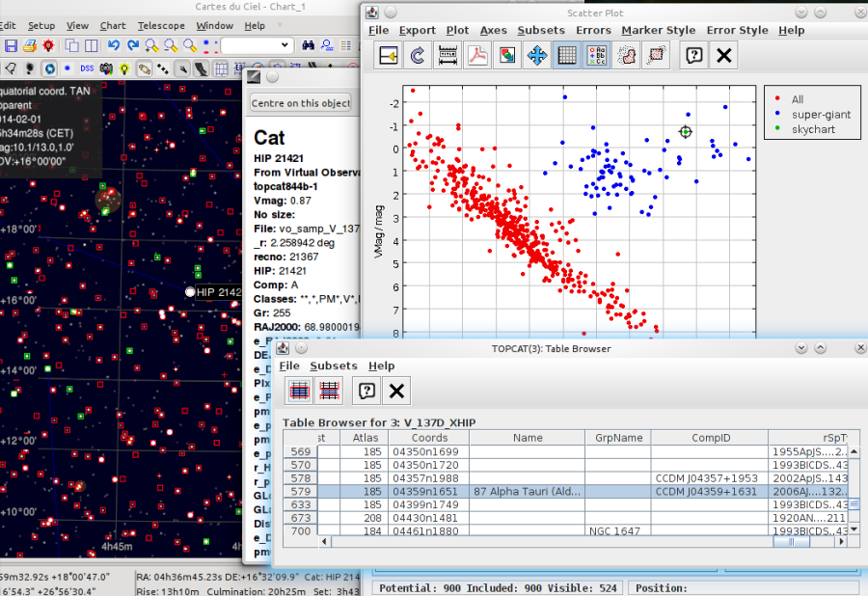Open the Subsets menu in Scatter Plot
The image size is (868, 596).
[x=541, y=31]
